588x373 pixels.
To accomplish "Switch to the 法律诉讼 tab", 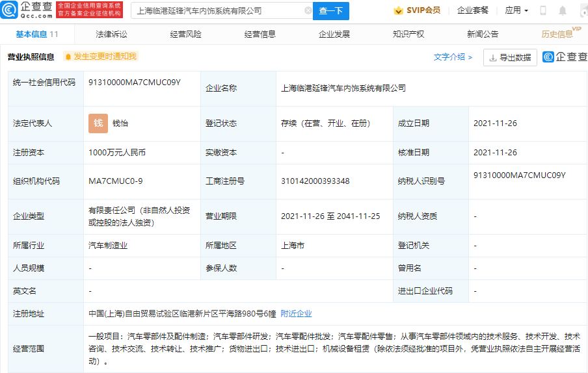I will pos(111,34).
